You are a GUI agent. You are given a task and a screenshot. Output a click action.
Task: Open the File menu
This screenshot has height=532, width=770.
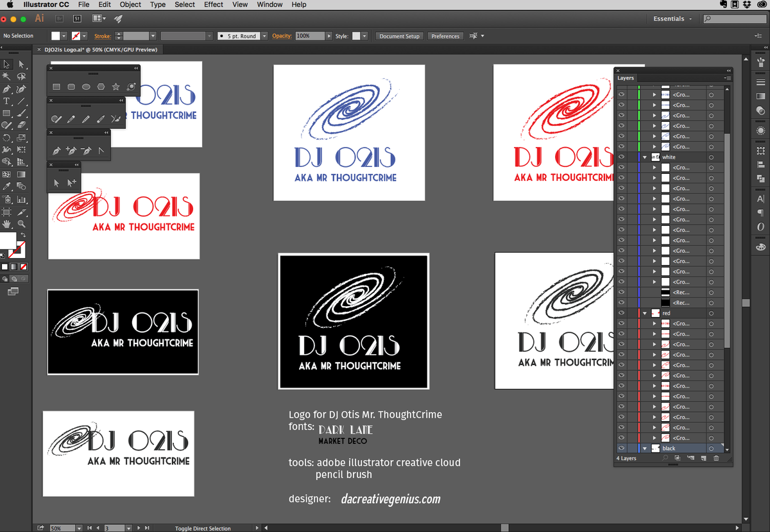[x=83, y=4]
